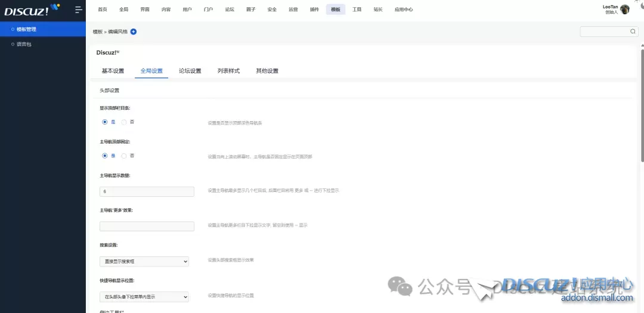Screen dimensions: 644x313
Task: Expand the 快捷导航显示位置 dropdown
Action: 144,296
